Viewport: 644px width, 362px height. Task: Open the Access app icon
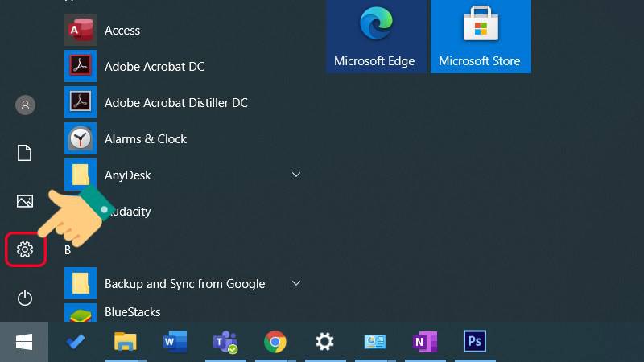80,30
